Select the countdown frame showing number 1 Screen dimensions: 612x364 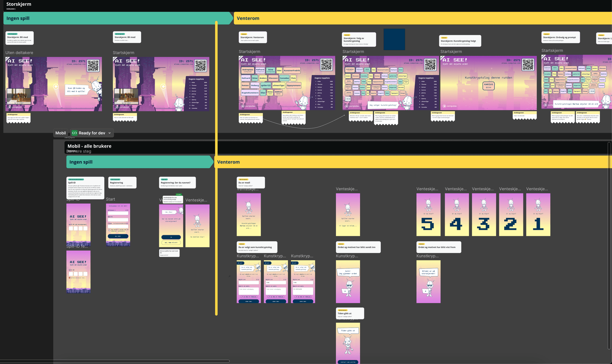[538, 215]
